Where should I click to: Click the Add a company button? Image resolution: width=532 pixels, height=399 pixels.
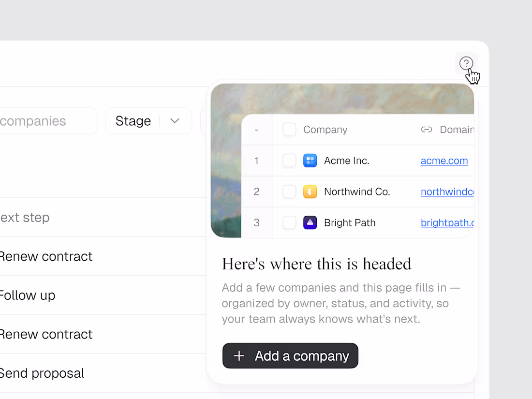[290, 355]
